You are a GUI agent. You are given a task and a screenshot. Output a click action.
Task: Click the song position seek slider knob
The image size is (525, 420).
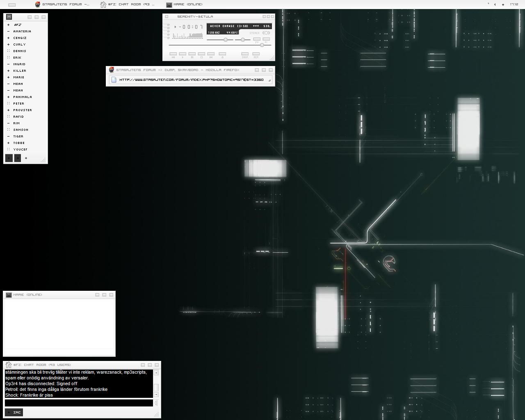(262, 45)
